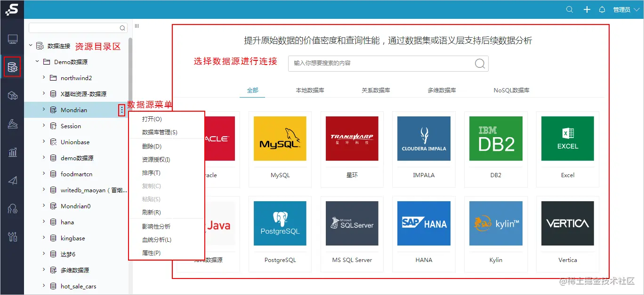Click the magnifier in resource tree search
The image size is (644, 295).
(122, 28)
